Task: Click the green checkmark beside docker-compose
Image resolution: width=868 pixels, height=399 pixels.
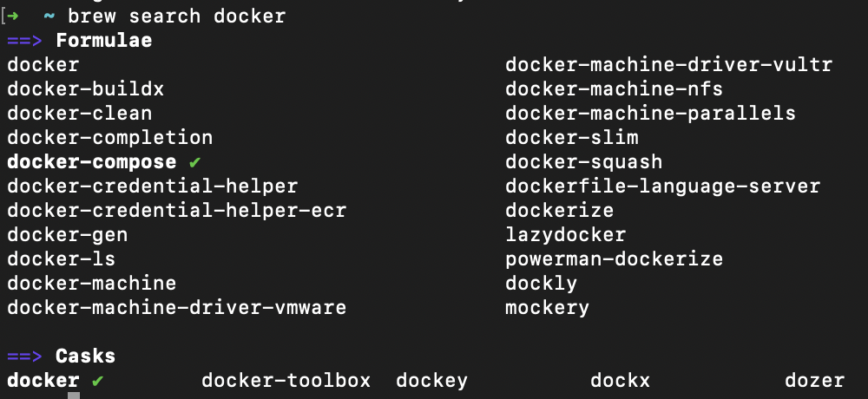Action: 194,162
